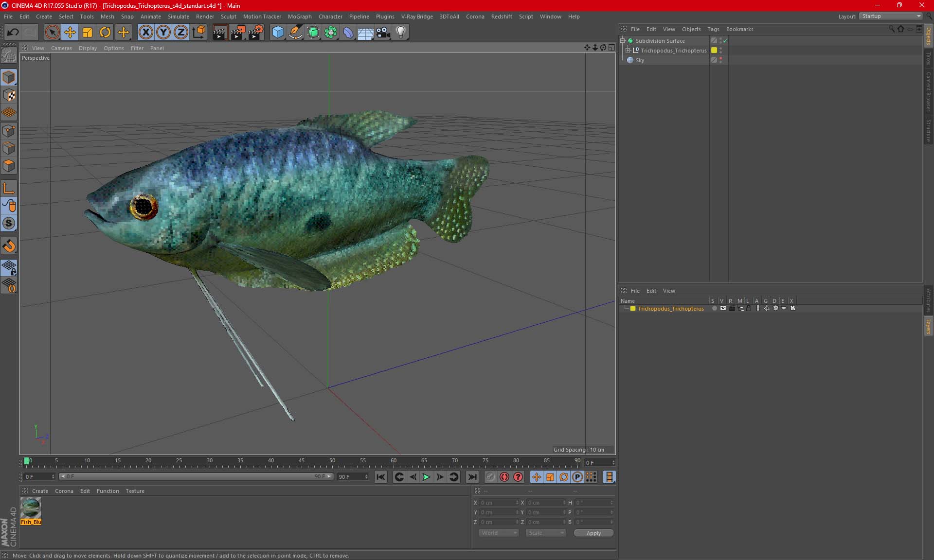The height and width of the screenshot is (560, 934).
Task: Open material manager Texture menu
Action: (x=135, y=491)
